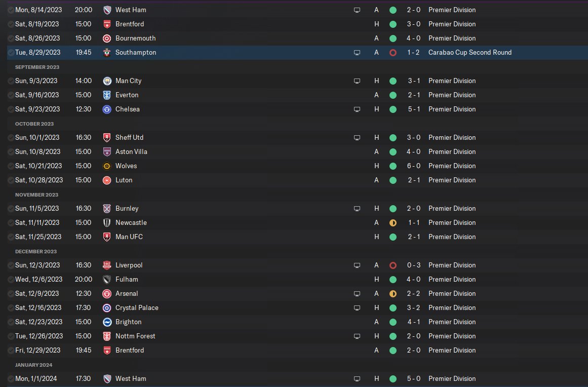The width and height of the screenshot is (588, 387).
Task: Click the Southampton club badge icon
Action: (107, 52)
